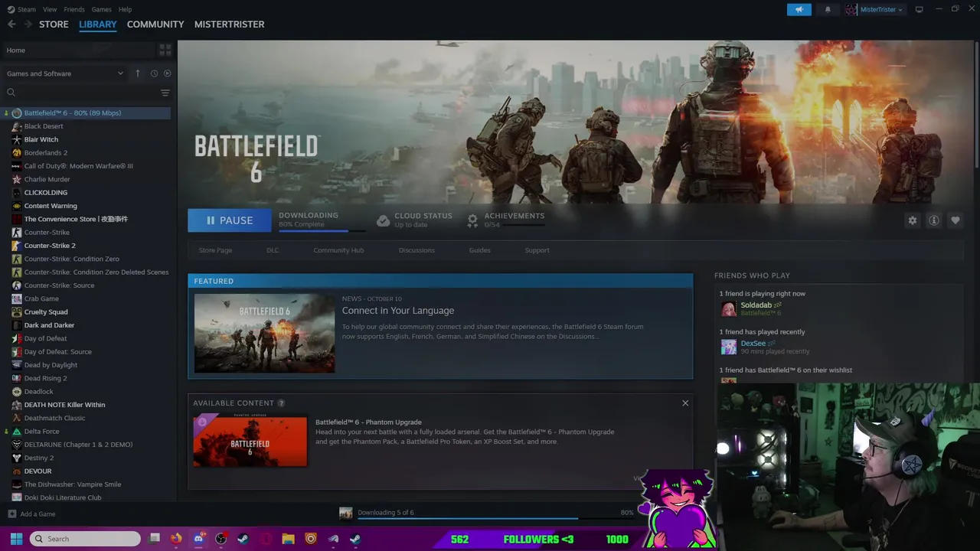The height and width of the screenshot is (551, 980).
Task: Open the View menu
Action: 50,9
